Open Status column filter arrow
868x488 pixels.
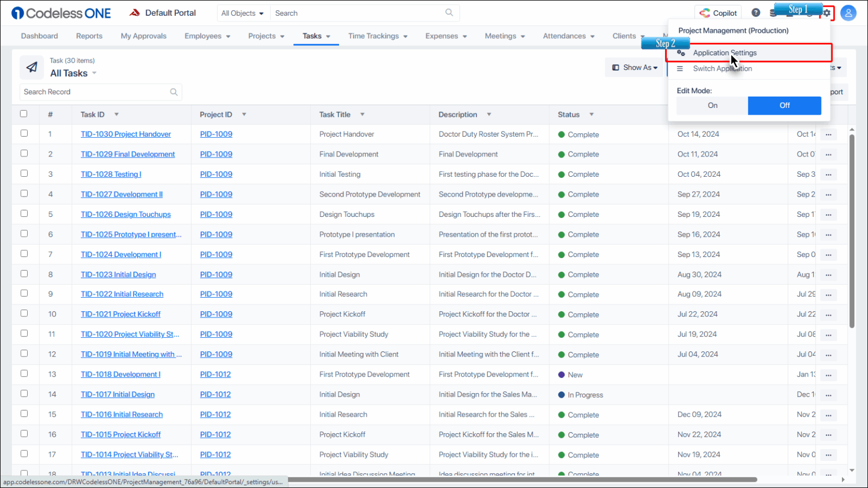pos(592,114)
